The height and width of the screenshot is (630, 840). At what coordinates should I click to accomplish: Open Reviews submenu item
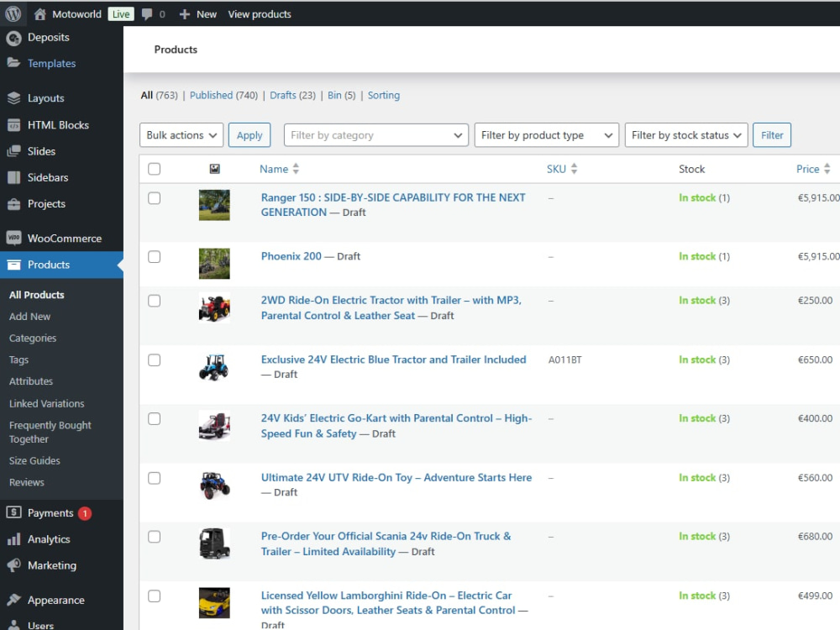click(x=27, y=482)
